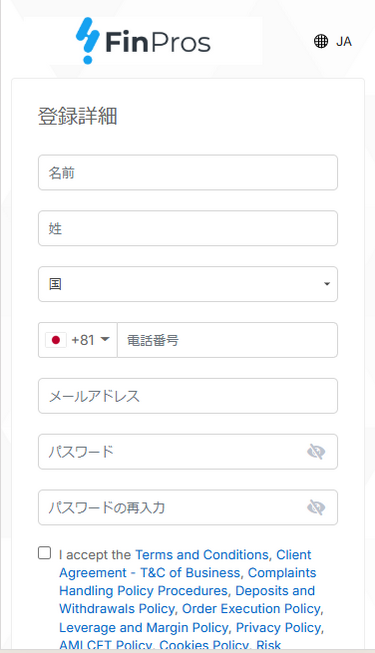Expand the 国 country dropdown
The width and height of the screenshot is (375, 653).
[x=188, y=284]
